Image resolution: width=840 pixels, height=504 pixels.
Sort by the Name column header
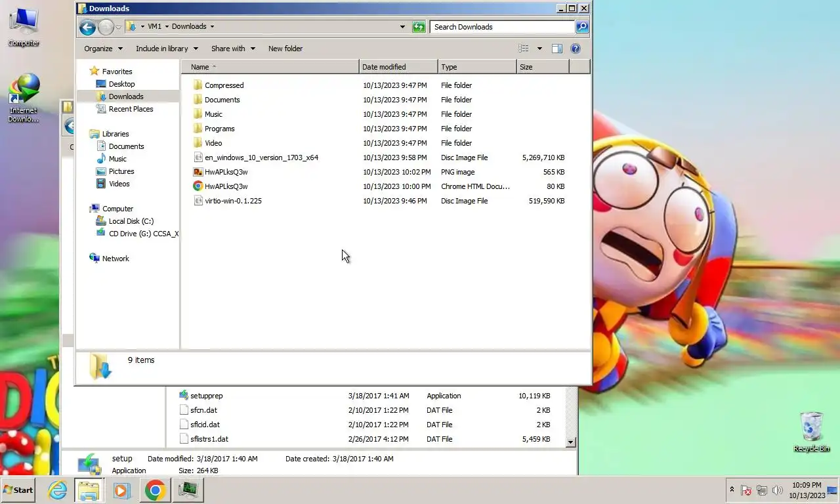(x=270, y=67)
